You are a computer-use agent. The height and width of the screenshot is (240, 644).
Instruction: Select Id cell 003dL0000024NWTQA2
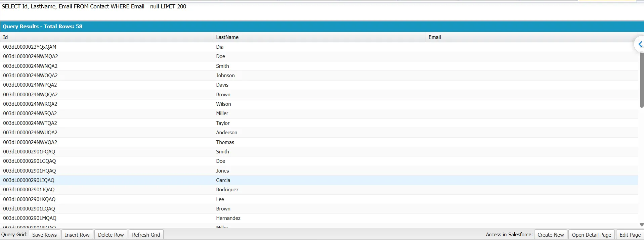(106, 123)
